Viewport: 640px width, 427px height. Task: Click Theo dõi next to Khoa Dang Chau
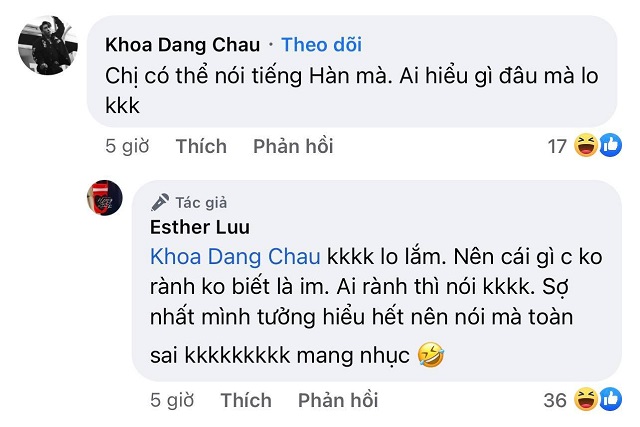click(x=322, y=44)
